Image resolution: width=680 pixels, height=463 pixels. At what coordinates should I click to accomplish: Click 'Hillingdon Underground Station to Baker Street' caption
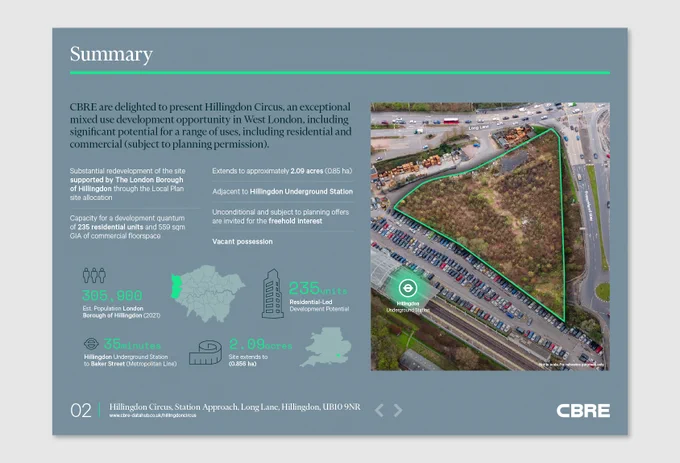130,360
